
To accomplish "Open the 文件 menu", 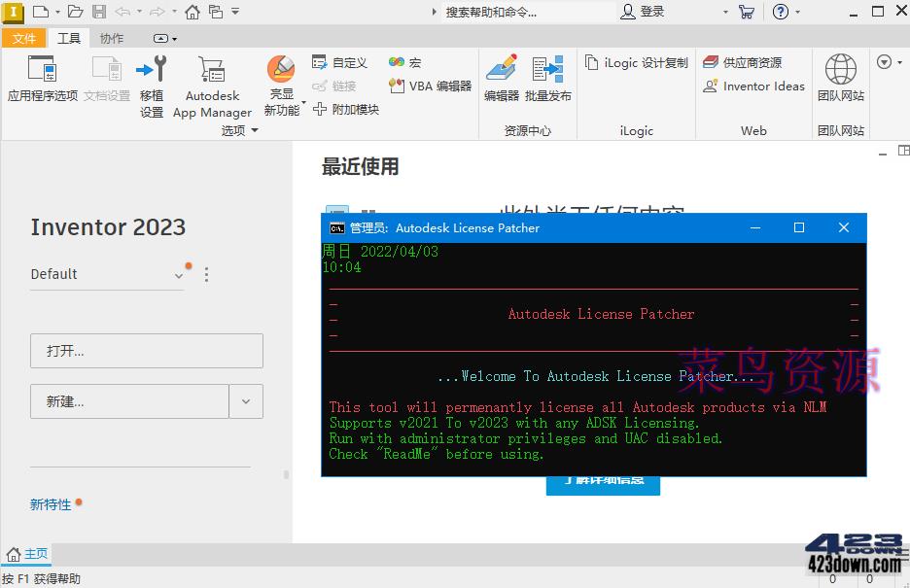I will (x=24, y=38).
